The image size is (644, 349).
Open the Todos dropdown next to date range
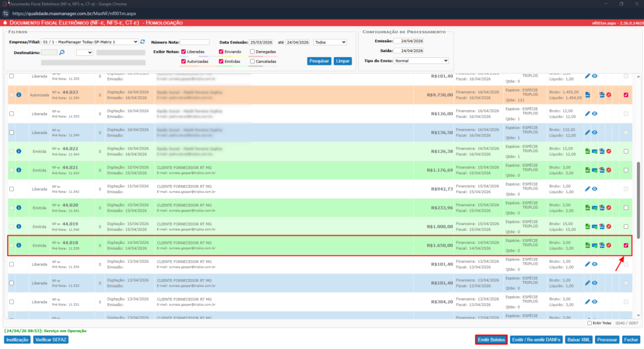(x=330, y=42)
